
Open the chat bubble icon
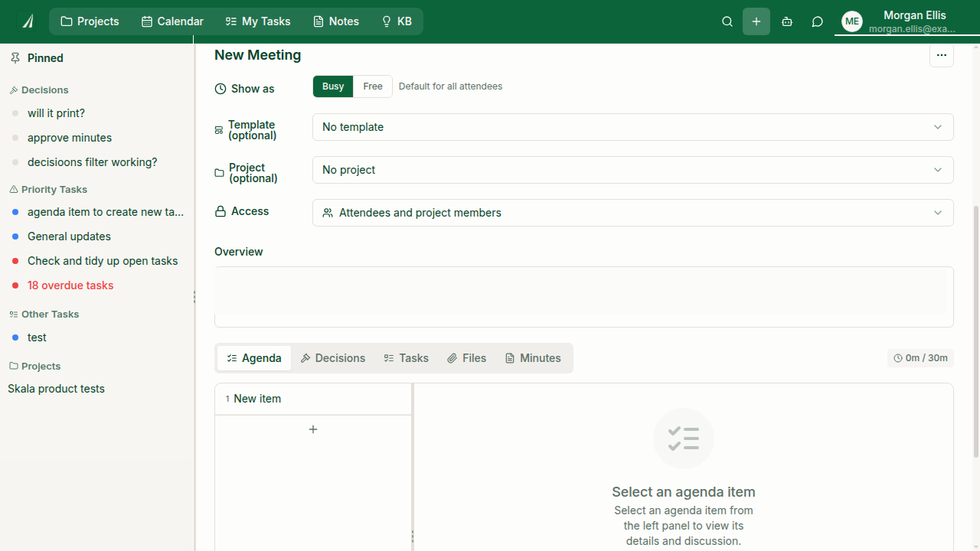pos(818,21)
